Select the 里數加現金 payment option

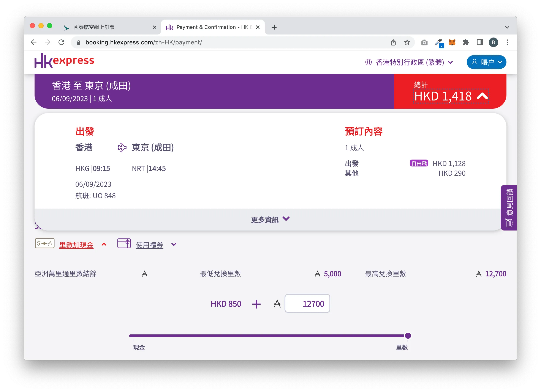coord(76,245)
